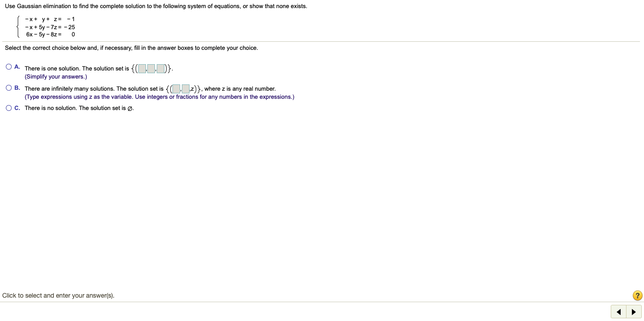
Task: Click the choice A label text
Action: [x=17, y=66]
